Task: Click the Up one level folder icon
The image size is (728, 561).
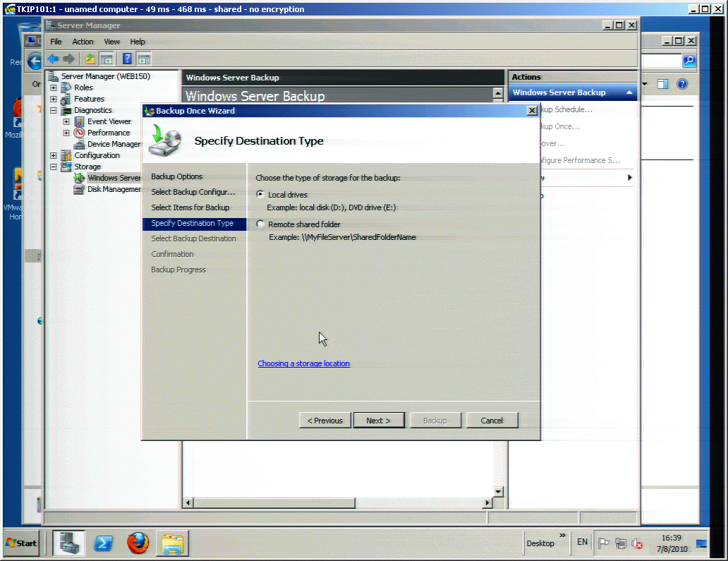Action: pyautogui.click(x=90, y=59)
